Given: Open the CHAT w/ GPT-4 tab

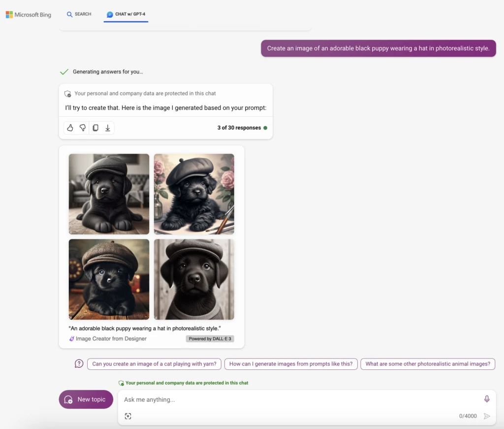Looking at the screenshot, I should tap(126, 15).
